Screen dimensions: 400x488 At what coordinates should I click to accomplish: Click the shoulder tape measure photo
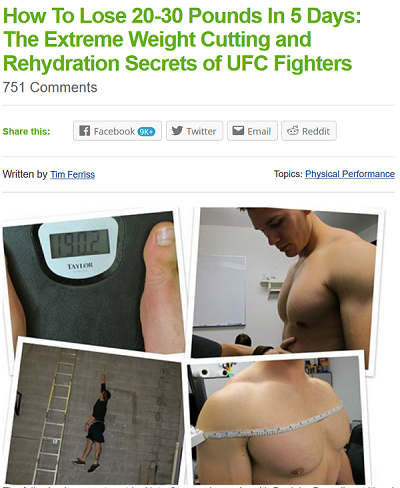point(277,420)
